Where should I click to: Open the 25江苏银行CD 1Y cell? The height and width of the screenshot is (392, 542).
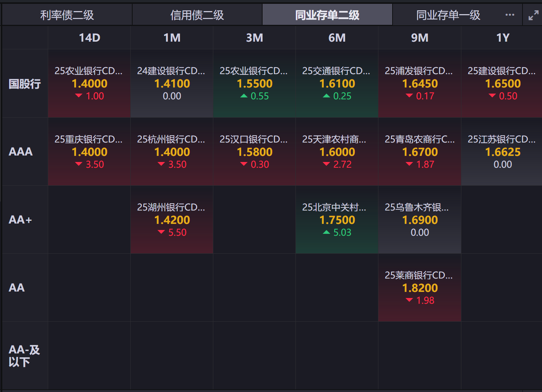point(502,152)
